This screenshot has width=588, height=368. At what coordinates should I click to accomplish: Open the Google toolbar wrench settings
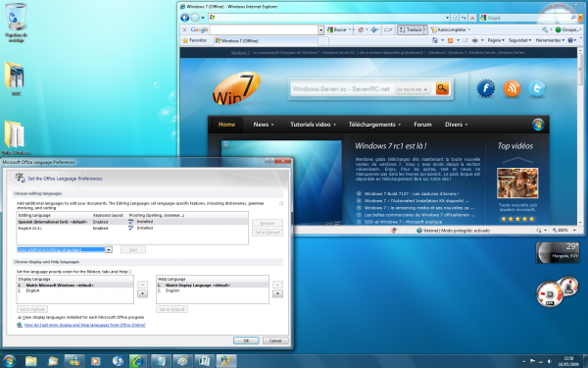click(x=545, y=29)
